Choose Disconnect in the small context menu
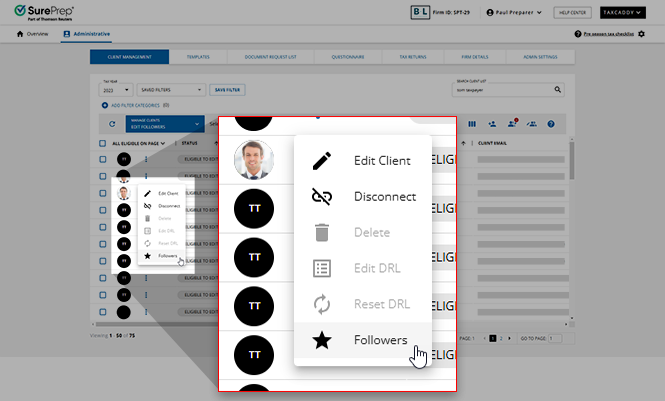 coord(162,206)
